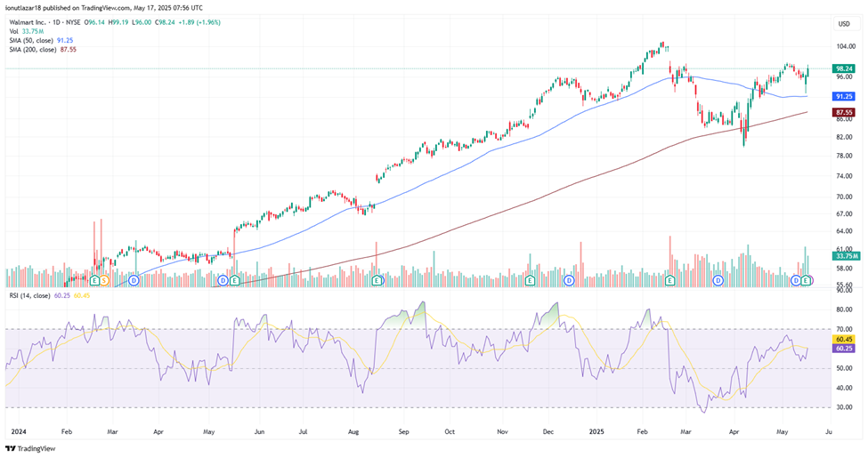
Task: Click the yellow 60.45 RSI value tag
Action: point(844,339)
